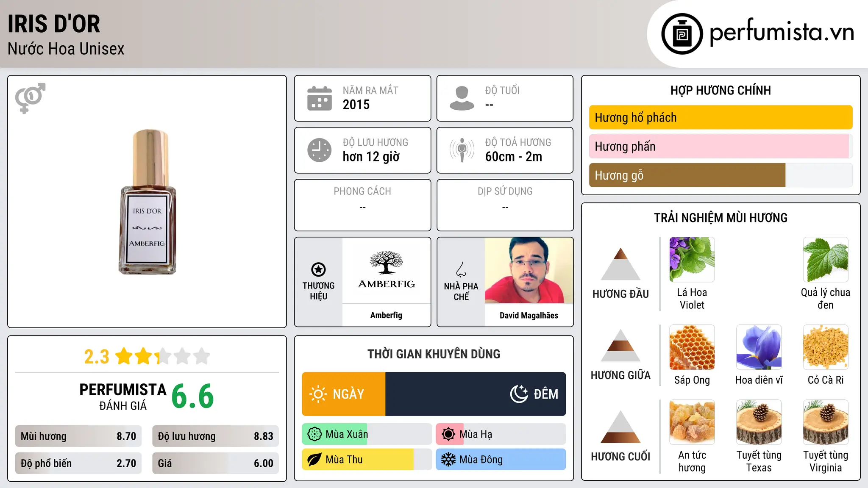Viewport: 868px width, 488px height.
Task: Click the Tuyết tùng Virginia note label
Action: pos(826,461)
